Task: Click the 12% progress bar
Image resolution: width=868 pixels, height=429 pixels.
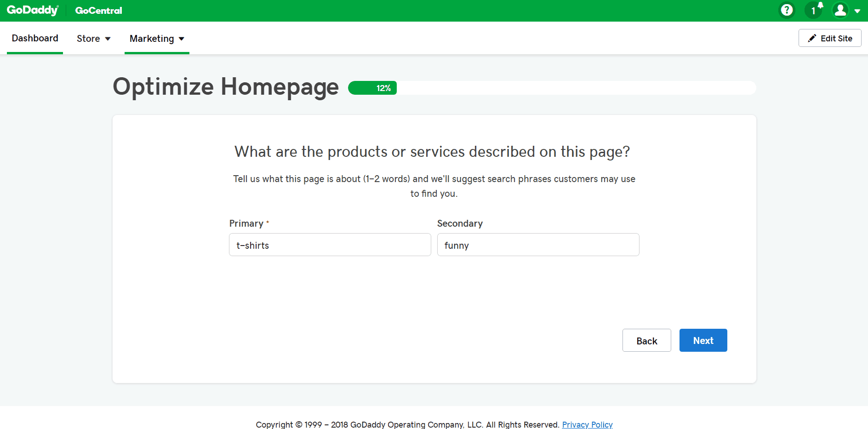Action: point(552,88)
